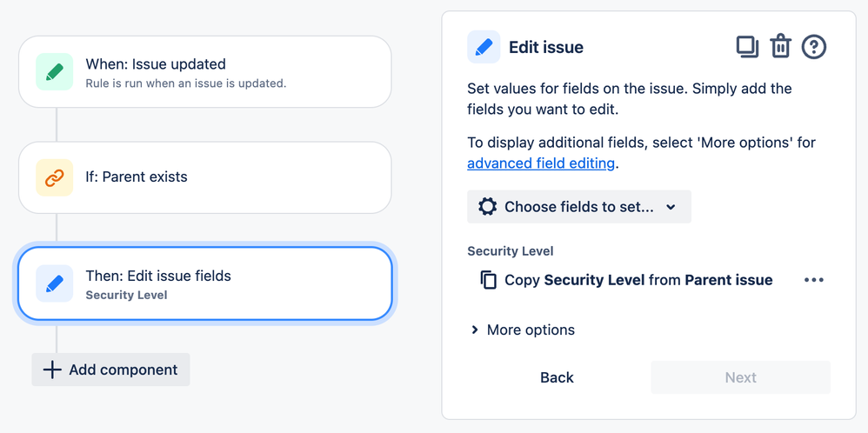The width and height of the screenshot is (868, 433).
Task: Open Choose fields to set dropdown
Action: click(x=578, y=207)
